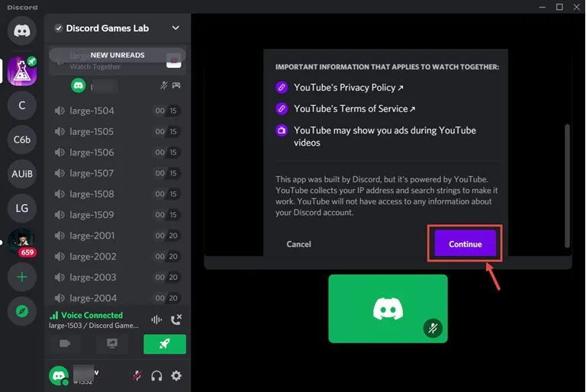The image size is (586, 392).
Task: Click the game controller icon beside user
Action: coord(176,85)
